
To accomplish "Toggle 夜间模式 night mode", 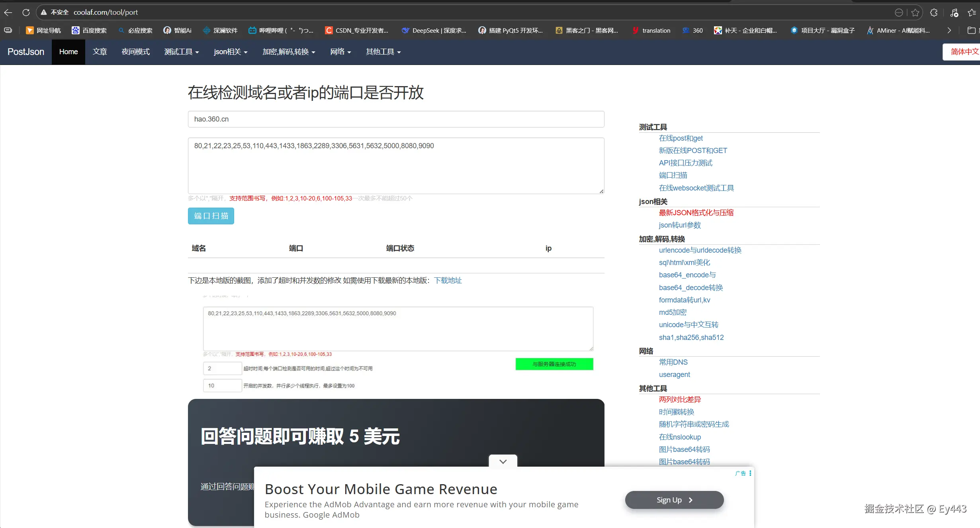I will point(135,52).
